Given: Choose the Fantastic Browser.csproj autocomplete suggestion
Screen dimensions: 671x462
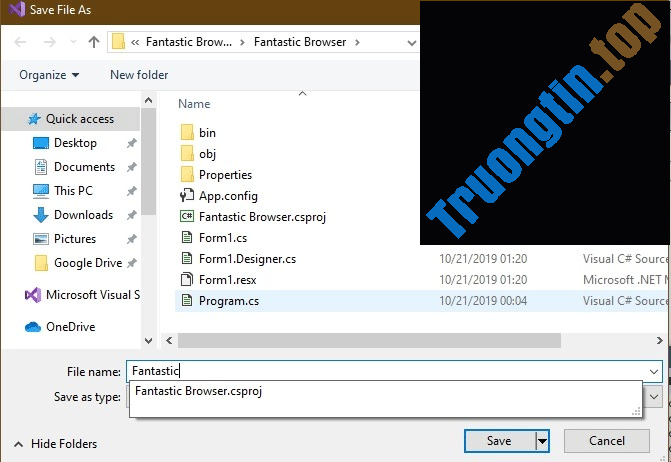Looking at the screenshot, I should 198,391.
